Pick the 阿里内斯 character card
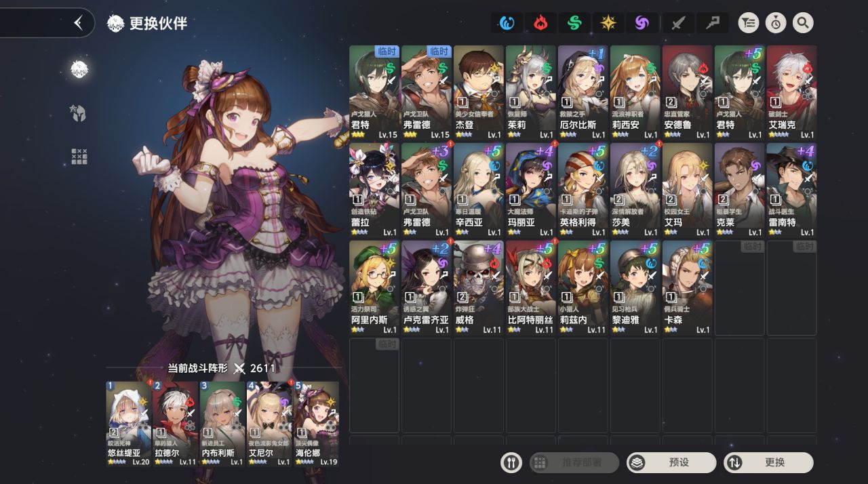Image resolution: width=868 pixels, height=484 pixels. pos(374,288)
